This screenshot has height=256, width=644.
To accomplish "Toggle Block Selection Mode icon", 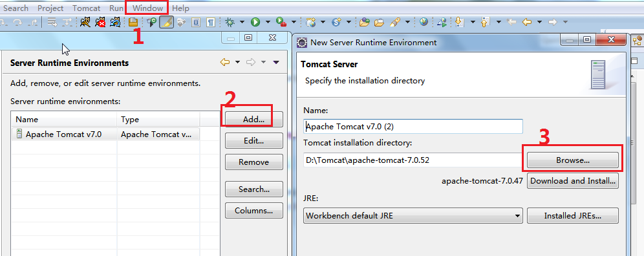I will click(x=196, y=22).
